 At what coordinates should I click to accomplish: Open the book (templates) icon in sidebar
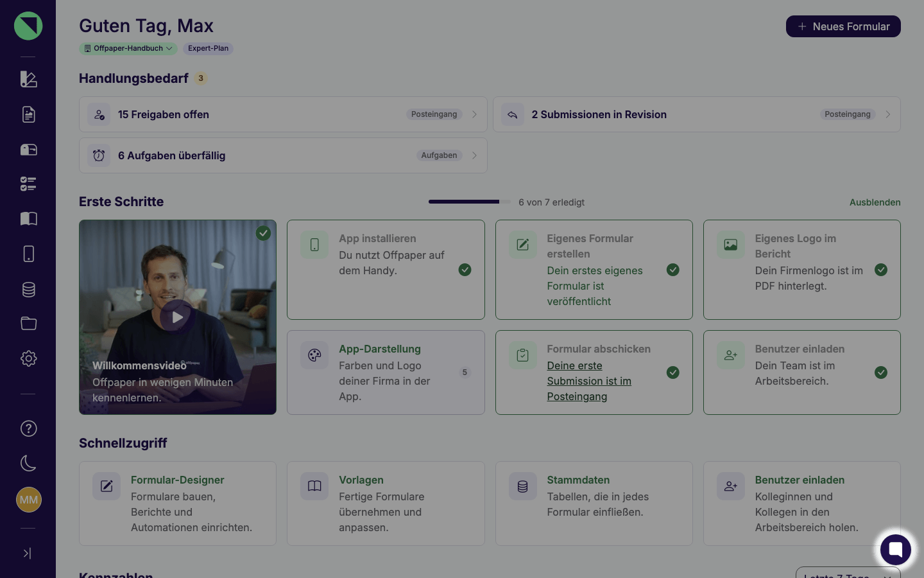(x=28, y=218)
